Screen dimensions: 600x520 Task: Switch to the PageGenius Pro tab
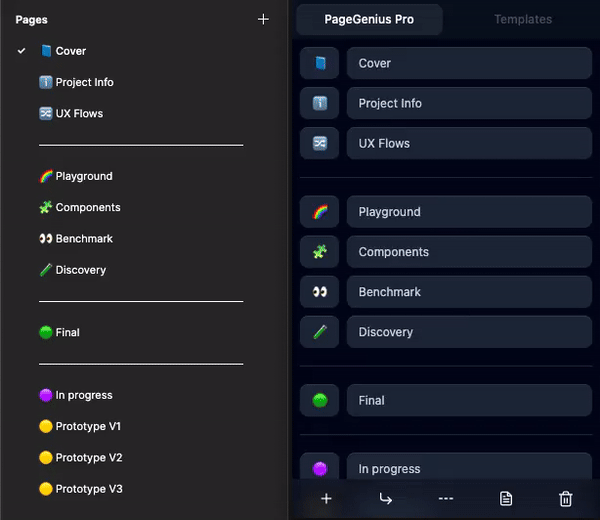pyautogui.click(x=369, y=20)
